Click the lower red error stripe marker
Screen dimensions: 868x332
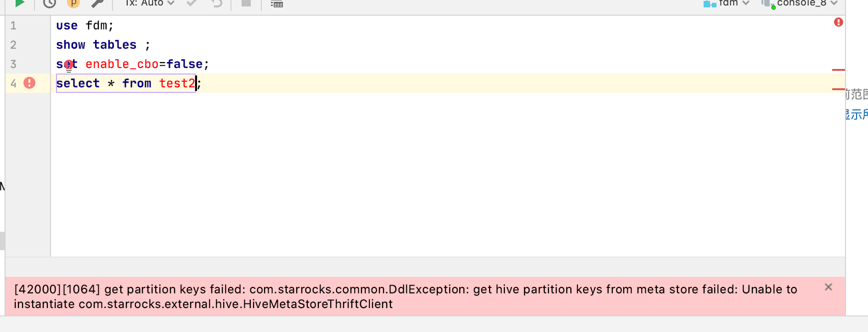tap(839, 89)
